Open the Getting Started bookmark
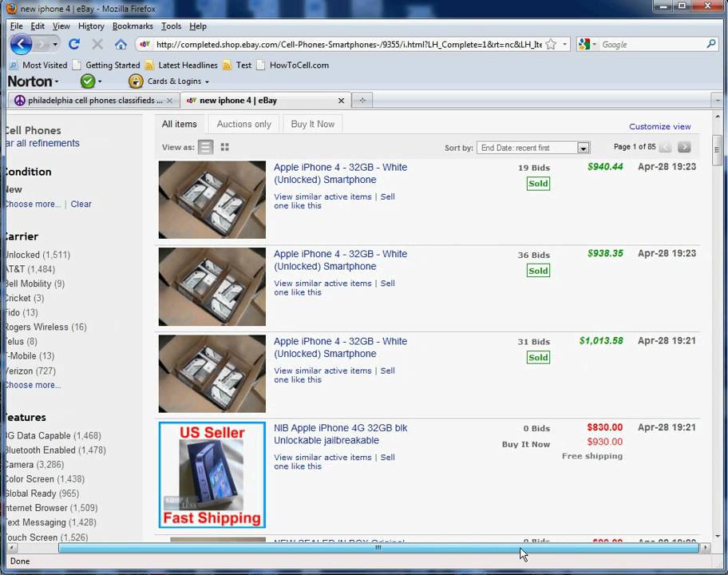Screen dimensions: 728x575 pyautogui.click(x=106, y=65)
